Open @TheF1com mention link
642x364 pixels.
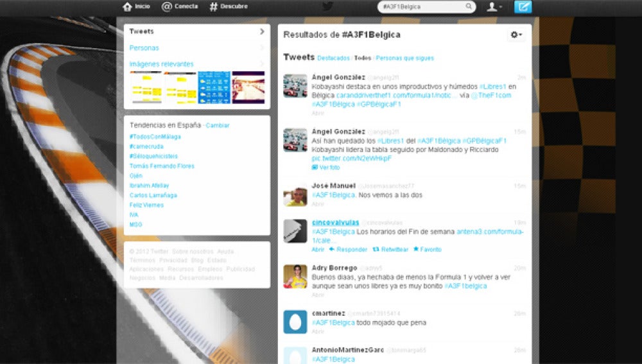[x=490, y=96]
